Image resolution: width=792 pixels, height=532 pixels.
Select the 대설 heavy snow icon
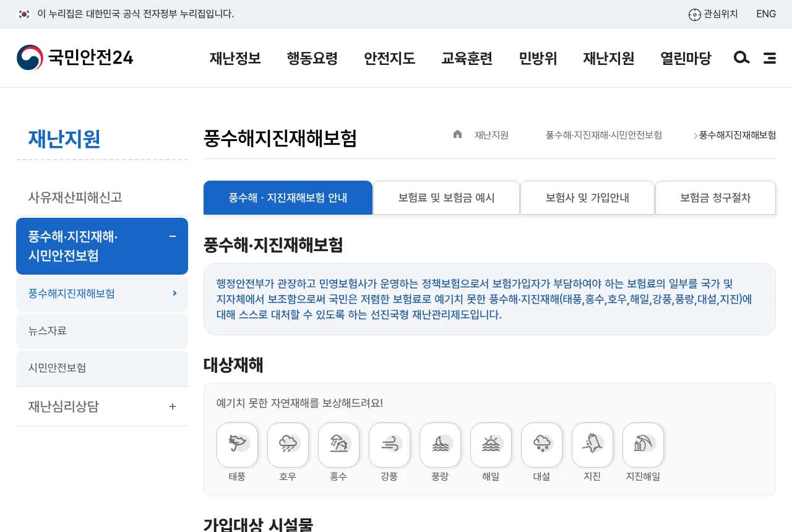(541, 445)
